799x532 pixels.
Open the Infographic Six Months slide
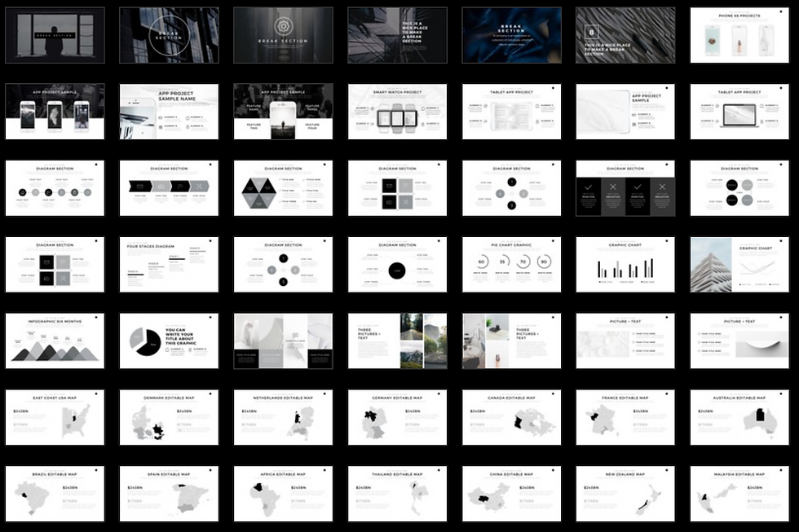[x=55, y=341]
